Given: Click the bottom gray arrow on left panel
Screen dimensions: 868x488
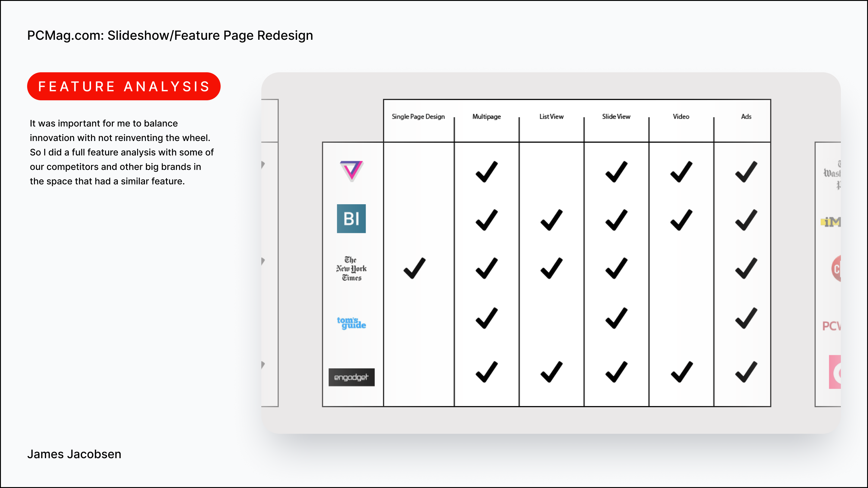Looking at the screenshot, I should click(x=263, y=364).
